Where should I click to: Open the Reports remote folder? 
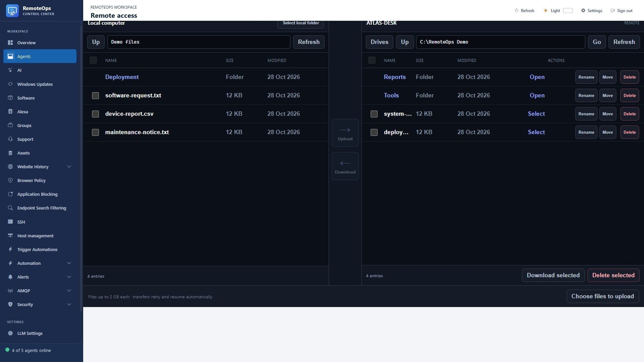coord(394,77)
